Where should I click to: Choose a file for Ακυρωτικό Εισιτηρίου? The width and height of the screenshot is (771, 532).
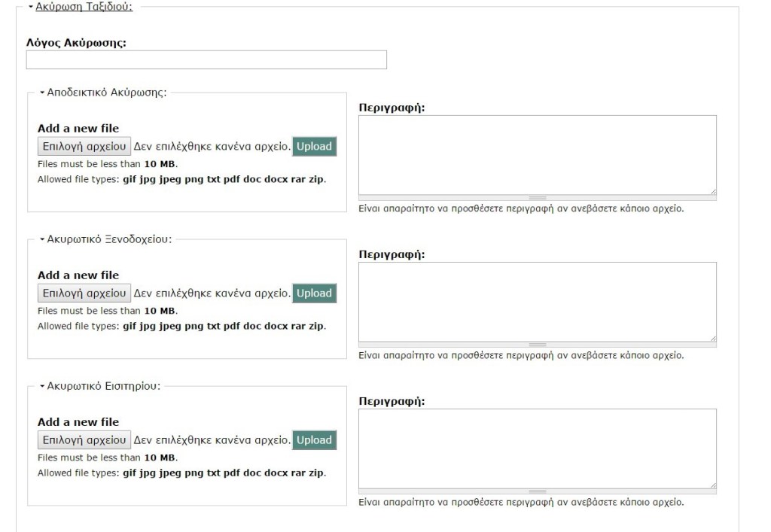84,439
